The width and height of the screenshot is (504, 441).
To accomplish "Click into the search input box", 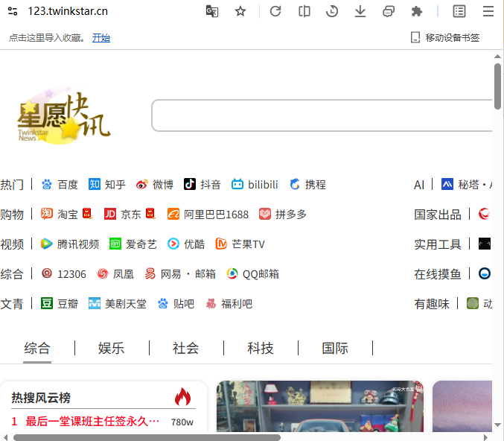I will pos(322,115).
